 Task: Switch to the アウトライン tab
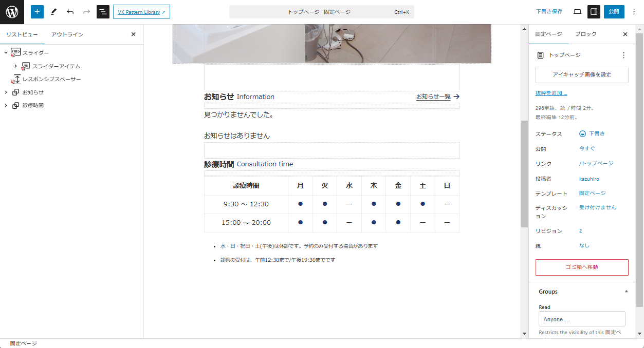(67, 34)
